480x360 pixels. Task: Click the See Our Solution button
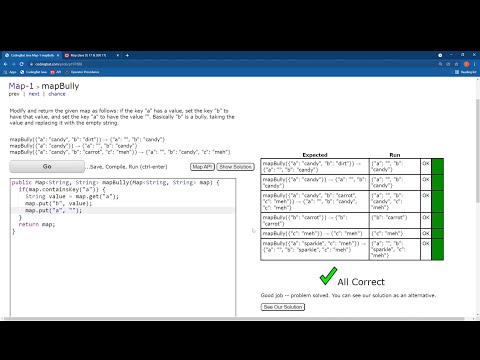point(283,307)
